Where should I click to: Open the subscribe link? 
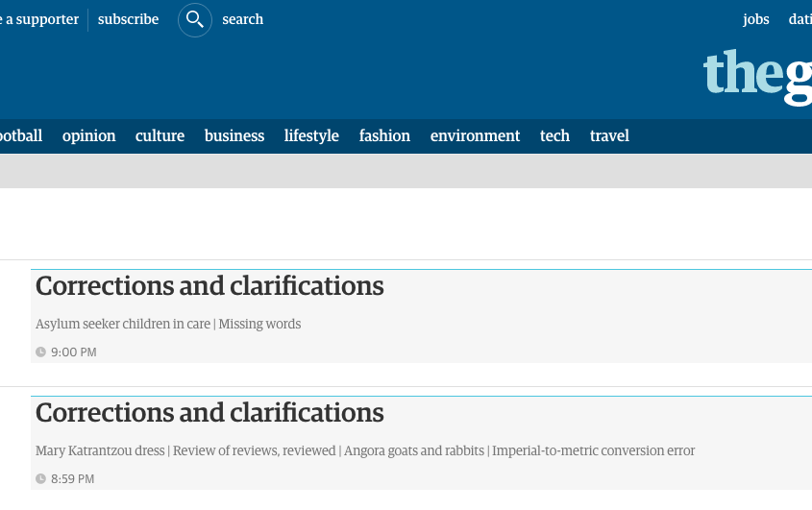[x=128, y=19]
